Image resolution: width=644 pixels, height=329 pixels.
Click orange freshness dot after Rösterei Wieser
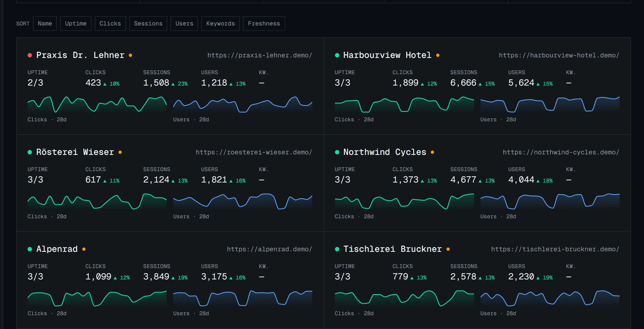(x=120, y=152)
